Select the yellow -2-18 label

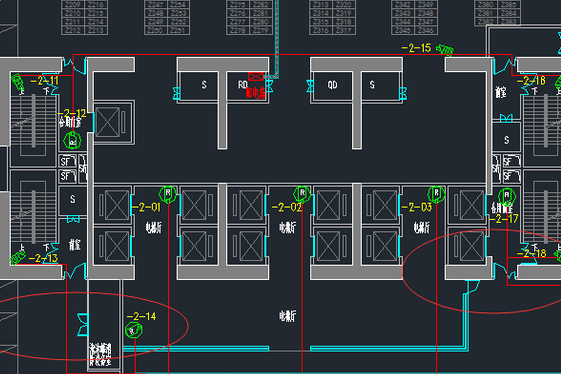point(532,254)
